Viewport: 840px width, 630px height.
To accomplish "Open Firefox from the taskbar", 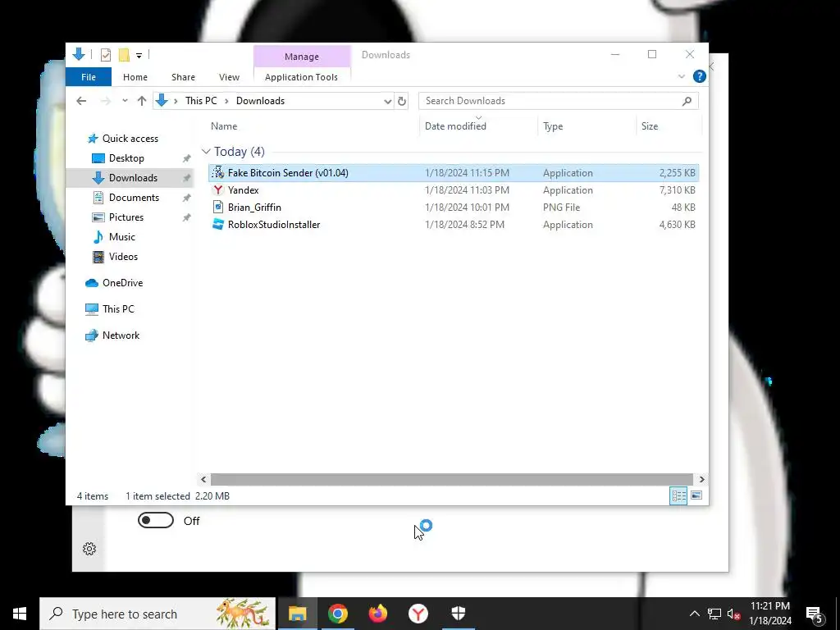I will (x=377, y=614).
